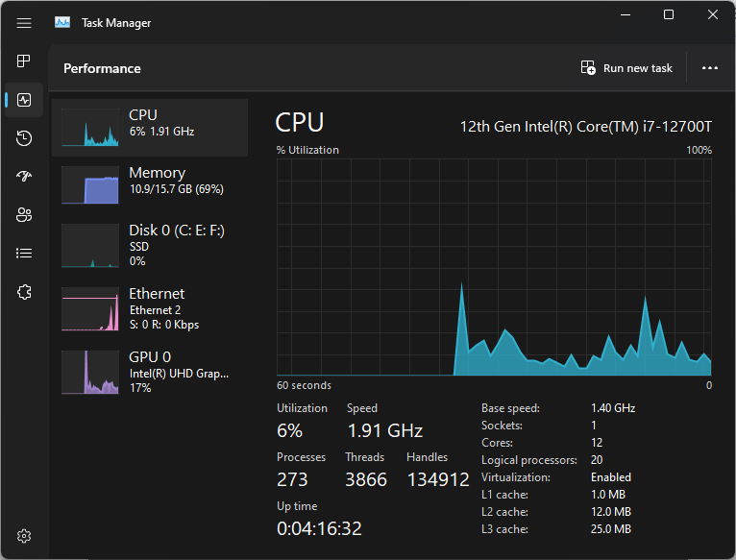Click the Run new task icon
The image size is (736, 560).
[588, 68]
